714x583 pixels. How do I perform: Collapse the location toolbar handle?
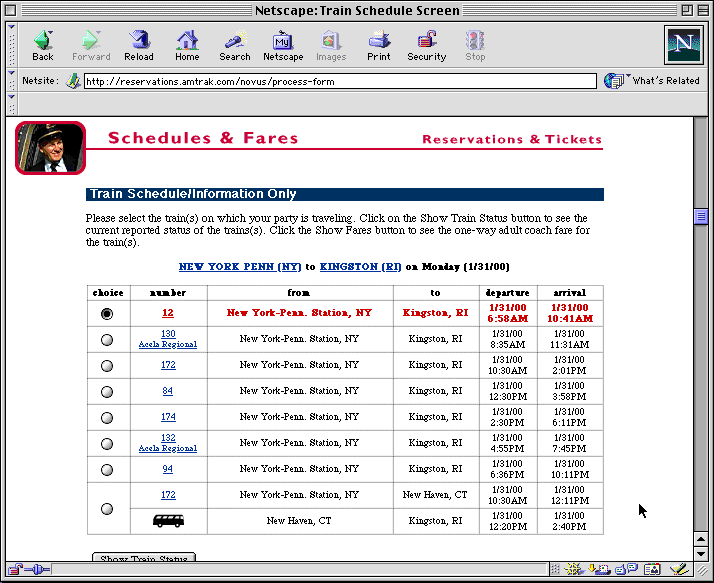(x=11, y=81)
